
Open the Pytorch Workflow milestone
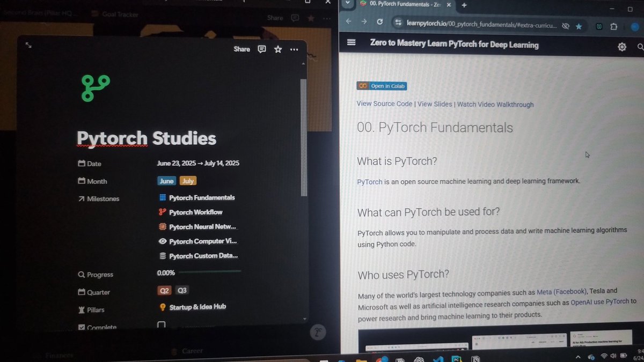(191, 212)
